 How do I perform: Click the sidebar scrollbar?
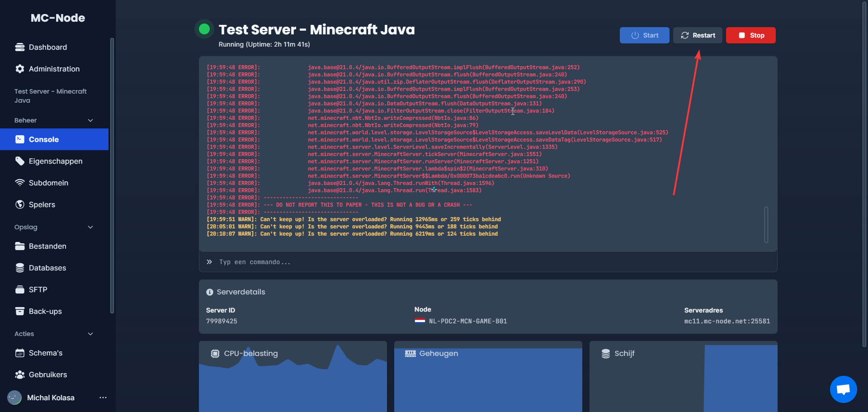click(112, 175)
